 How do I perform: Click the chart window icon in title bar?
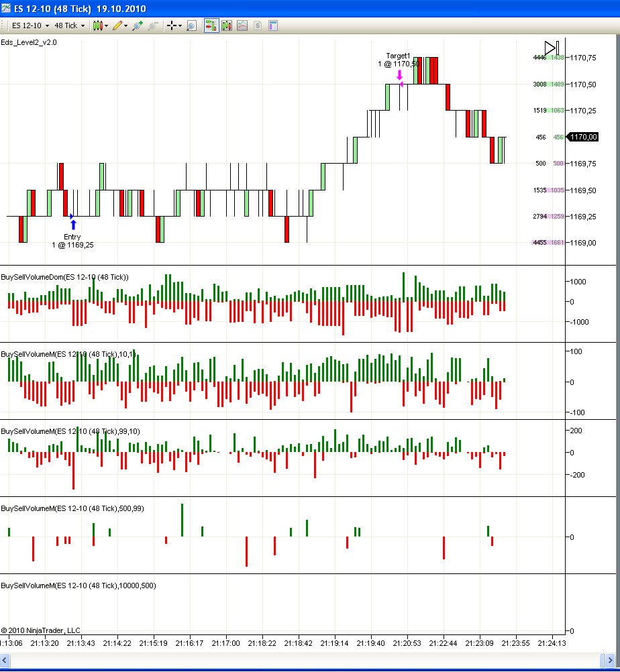point(7,9)
